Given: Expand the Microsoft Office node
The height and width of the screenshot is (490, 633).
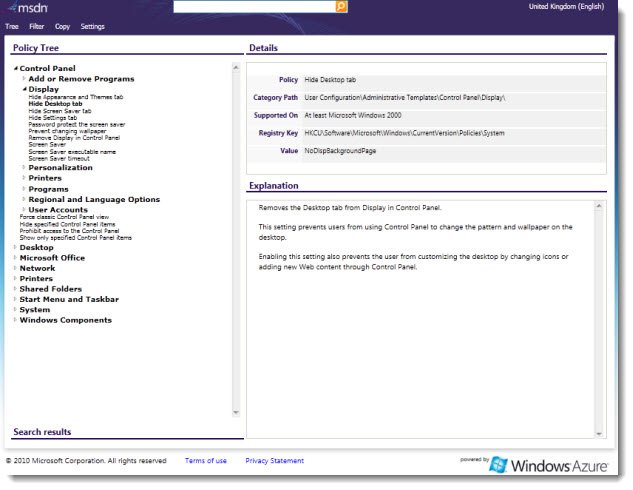Looking at the screenshot, I should (15, 258).
